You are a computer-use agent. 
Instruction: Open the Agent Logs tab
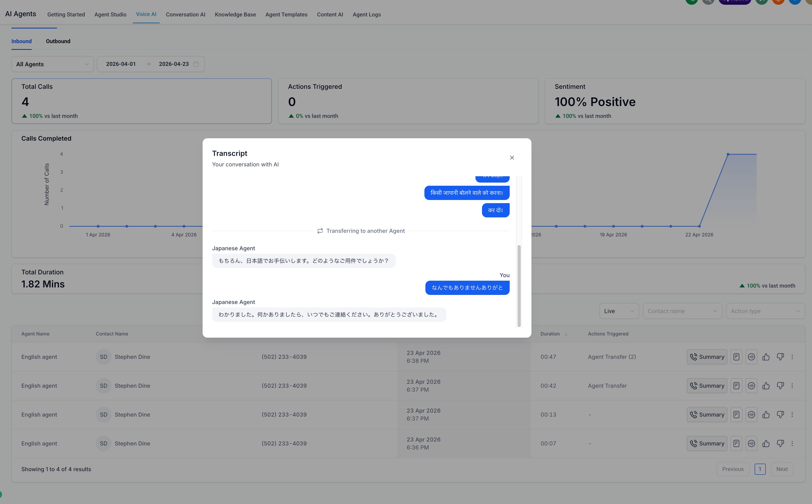coord(367,15)
